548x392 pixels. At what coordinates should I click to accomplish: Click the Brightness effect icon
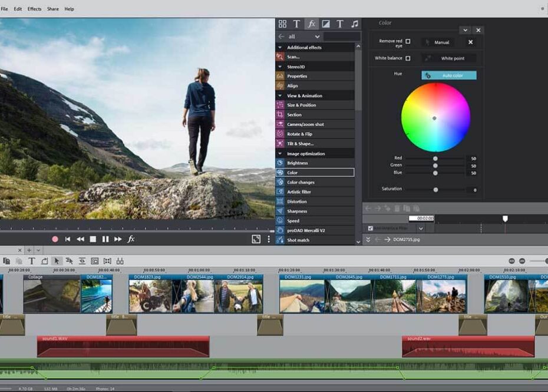tap(280, 163)
